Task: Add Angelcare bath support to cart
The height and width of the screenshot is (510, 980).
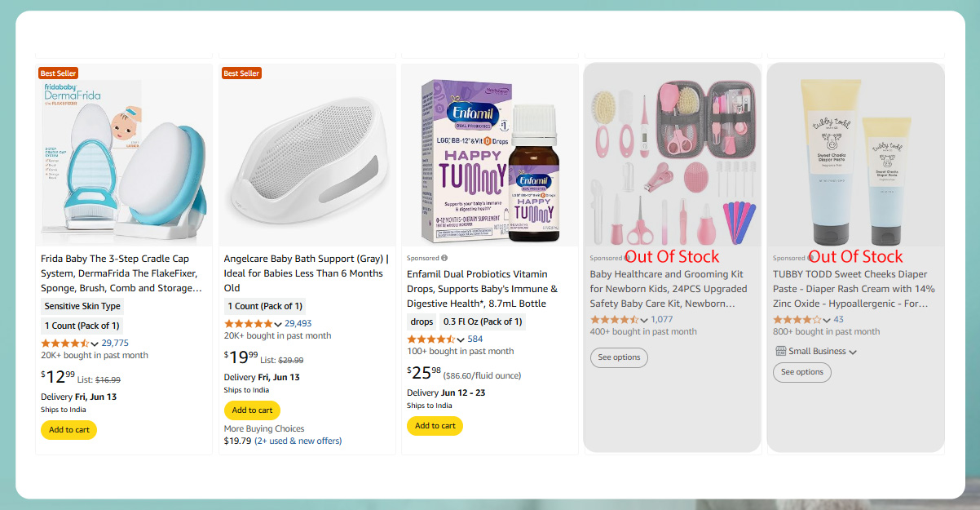Action: click(252, 410)
